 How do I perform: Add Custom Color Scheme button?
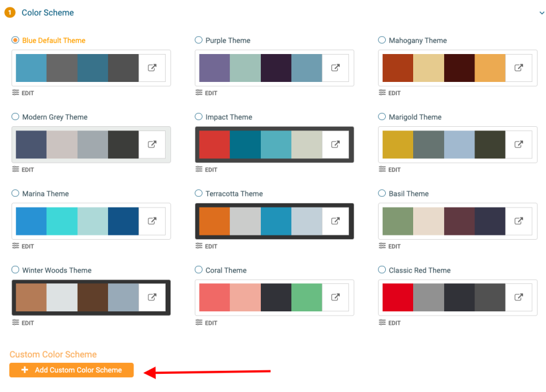[x=72, y=370]
